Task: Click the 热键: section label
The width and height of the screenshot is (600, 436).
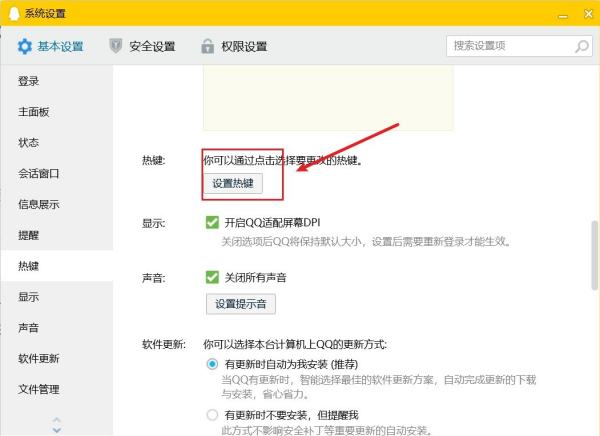Action: click(x=153, y=160)
